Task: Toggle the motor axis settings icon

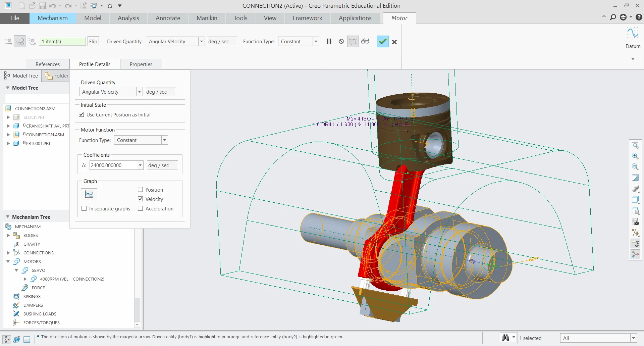Action: point(353,42)
